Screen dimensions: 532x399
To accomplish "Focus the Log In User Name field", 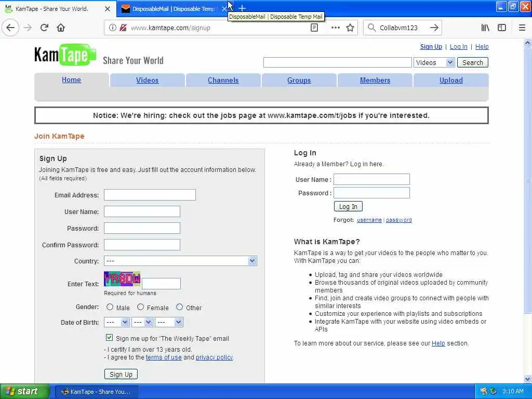I will click(x=371, y=179).
